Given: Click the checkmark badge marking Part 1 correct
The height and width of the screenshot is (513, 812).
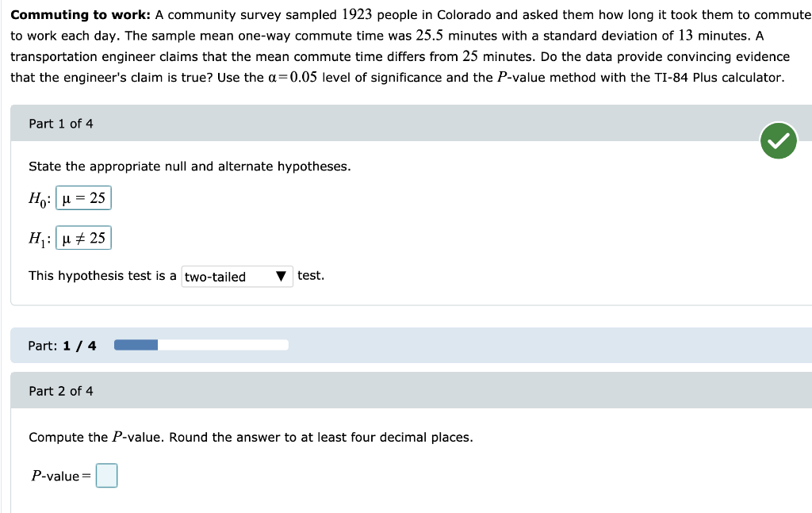Looking at the screenshot, I should 778,140.
